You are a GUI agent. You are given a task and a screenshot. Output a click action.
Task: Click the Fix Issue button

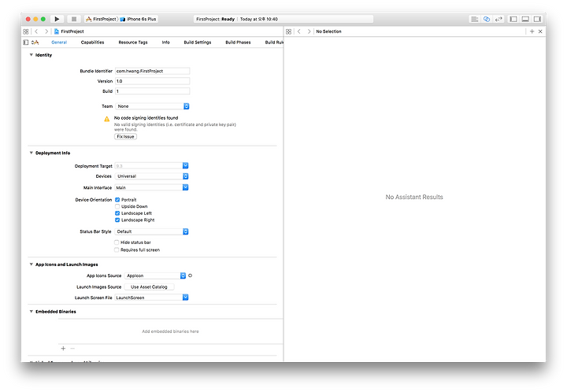point(125,136)
